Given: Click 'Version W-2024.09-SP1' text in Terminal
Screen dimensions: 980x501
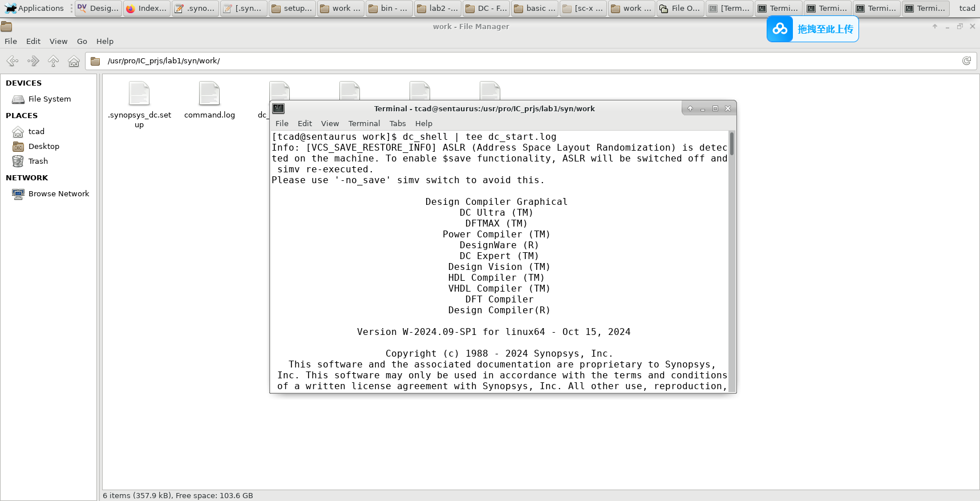Looking at the screenshot, I should [416, 332].
